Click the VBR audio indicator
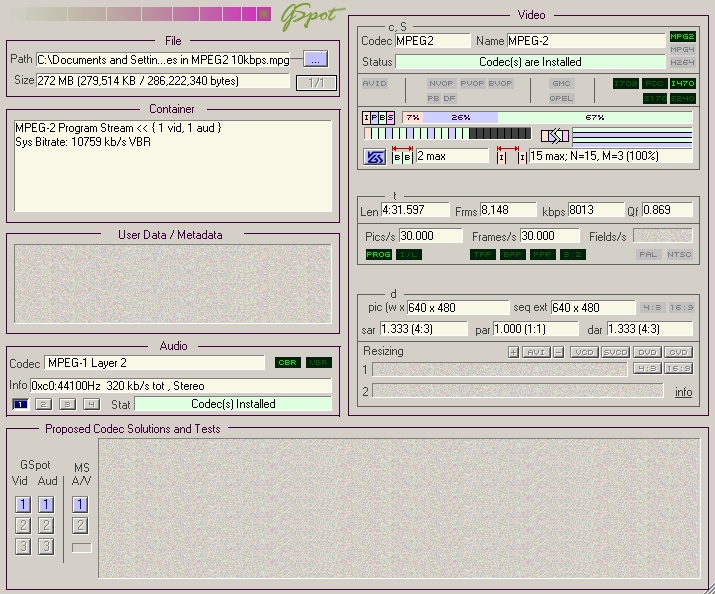 [319, 363]
